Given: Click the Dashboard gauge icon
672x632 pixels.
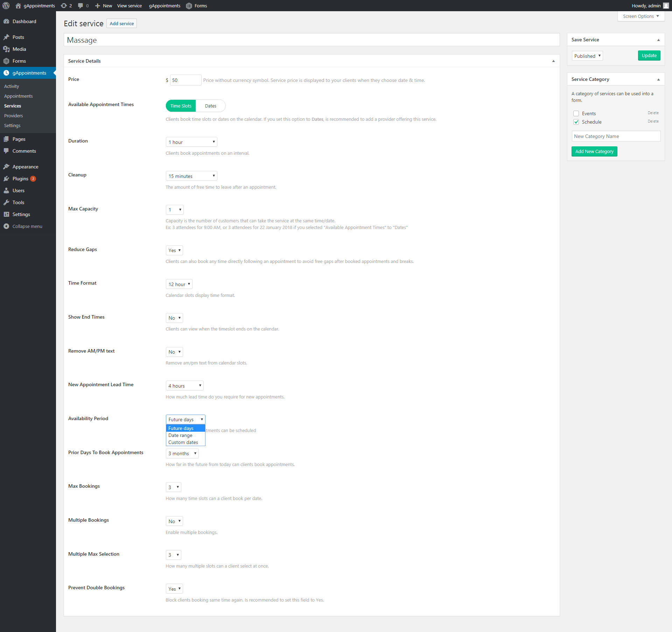Looking at the screenshot, I should point(6,21).
